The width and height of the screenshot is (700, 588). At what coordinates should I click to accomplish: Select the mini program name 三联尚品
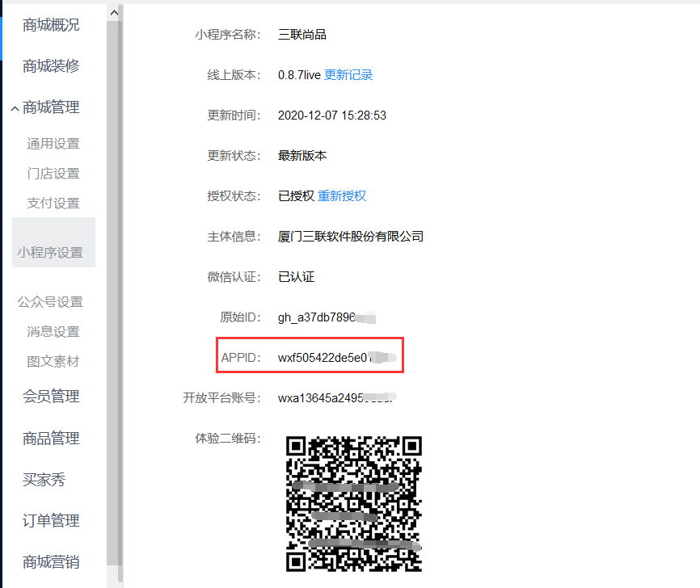click(x=302, y=35)
